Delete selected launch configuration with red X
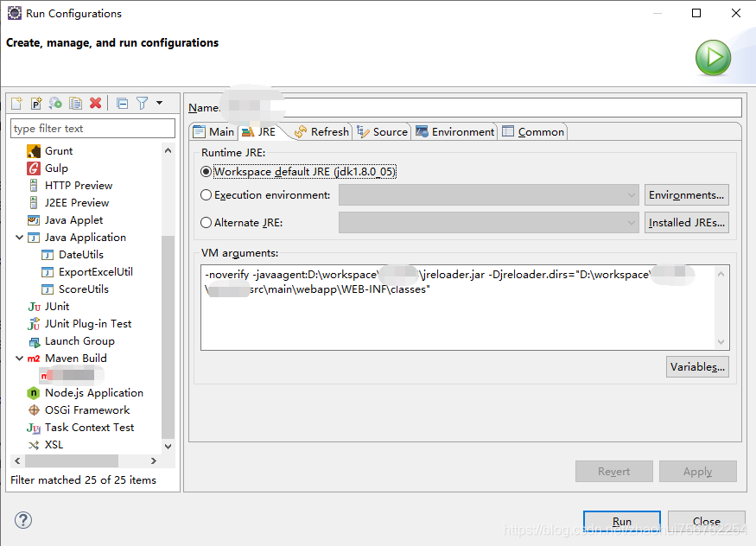 (x=95, y=103)
